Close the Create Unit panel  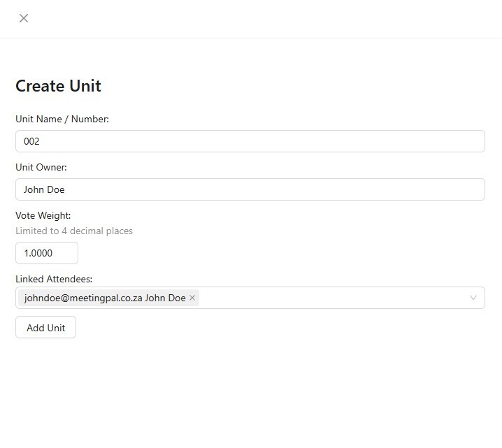[24, 18]
